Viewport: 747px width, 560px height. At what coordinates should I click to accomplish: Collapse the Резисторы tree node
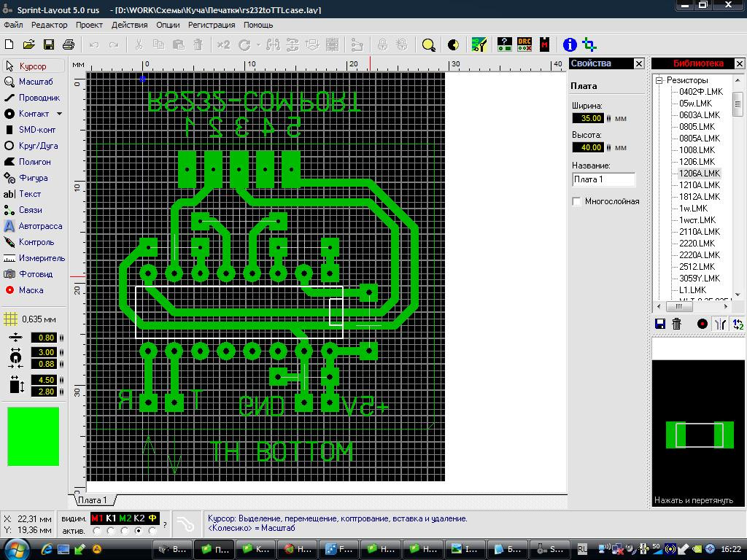point(658,80)
